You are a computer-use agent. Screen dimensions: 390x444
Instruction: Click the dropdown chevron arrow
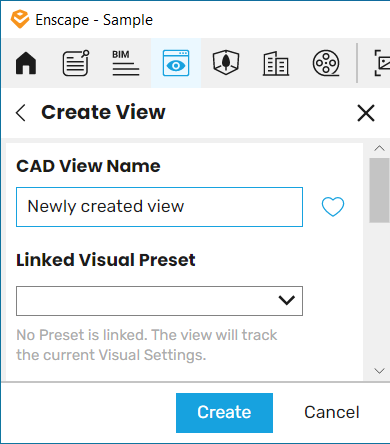(287, 300)
